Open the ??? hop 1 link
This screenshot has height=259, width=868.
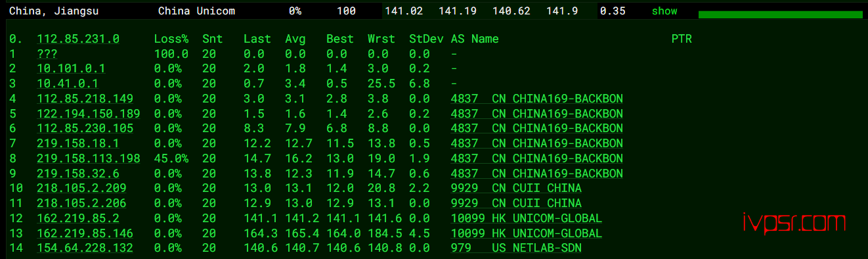(x=47, y=54)
